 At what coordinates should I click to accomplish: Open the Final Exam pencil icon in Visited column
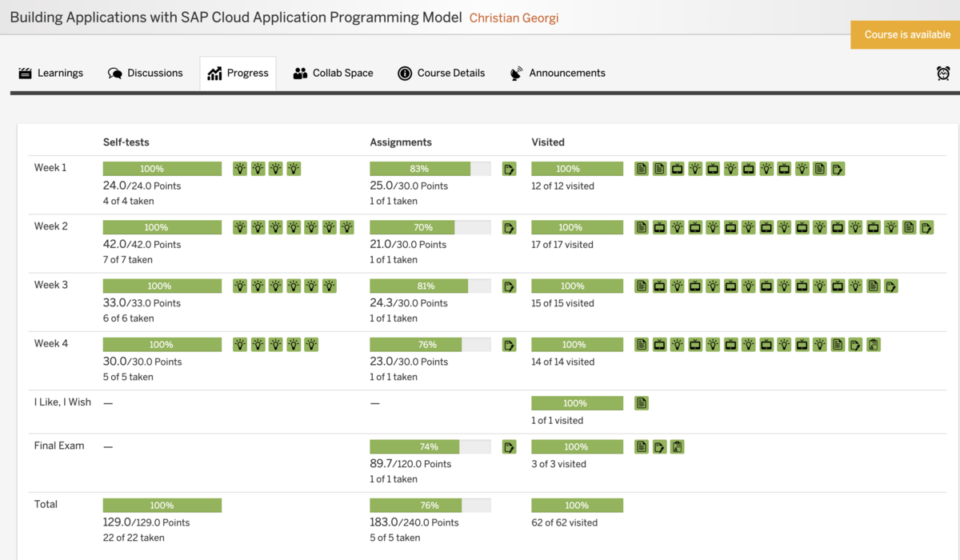[x=659, y=447]
